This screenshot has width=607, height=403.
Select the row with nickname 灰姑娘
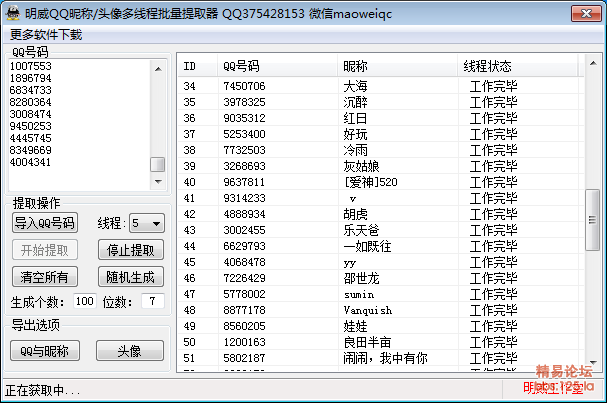pos(381,166)
